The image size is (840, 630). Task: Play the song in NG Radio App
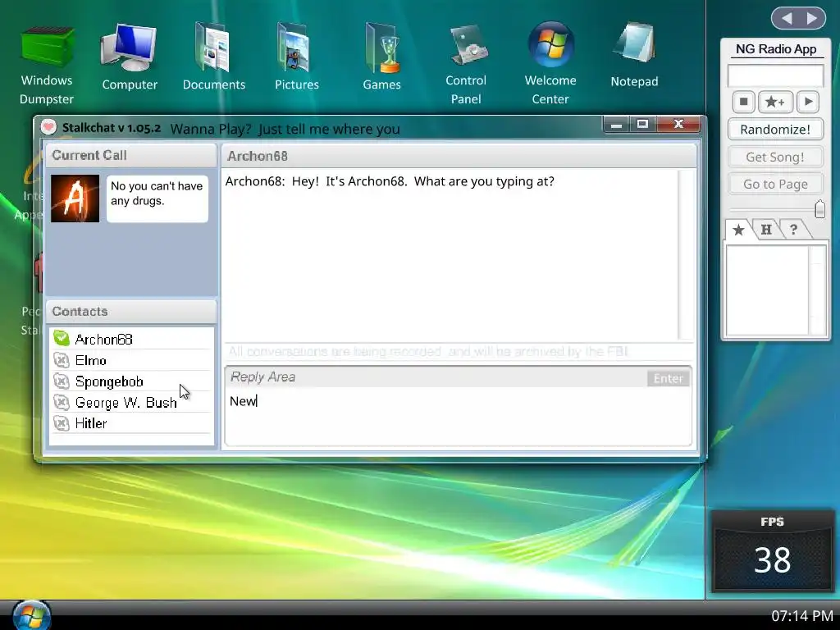point(808,102)
